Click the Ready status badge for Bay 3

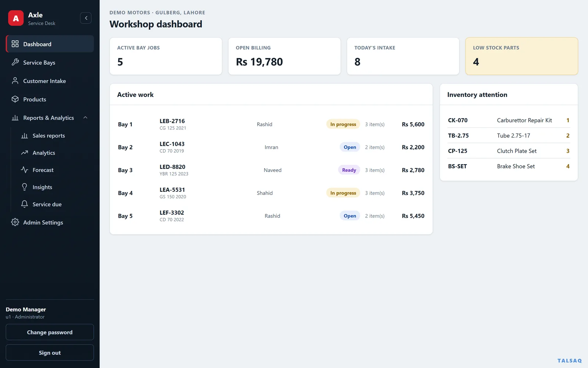coord(349,170)
